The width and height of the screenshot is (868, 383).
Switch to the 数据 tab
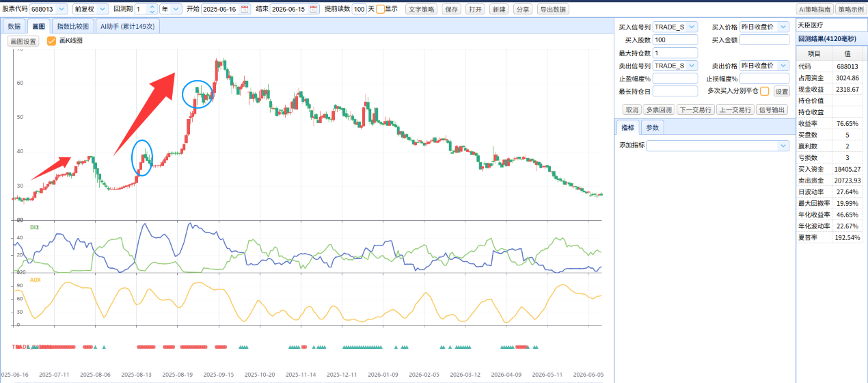point(14,27)
